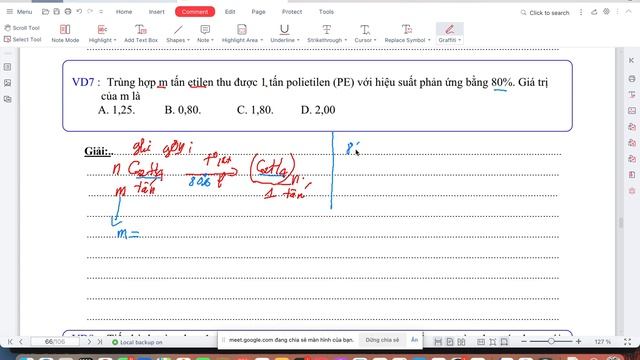Click the Add Text Box tool
The width and height of the screenshot is (640, 360).
[x=141, y=33]
